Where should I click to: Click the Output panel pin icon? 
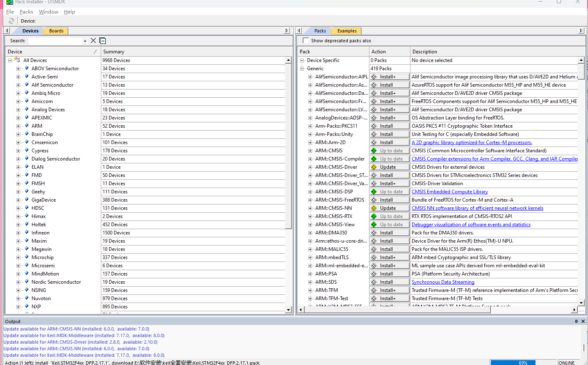pos(576,321)
